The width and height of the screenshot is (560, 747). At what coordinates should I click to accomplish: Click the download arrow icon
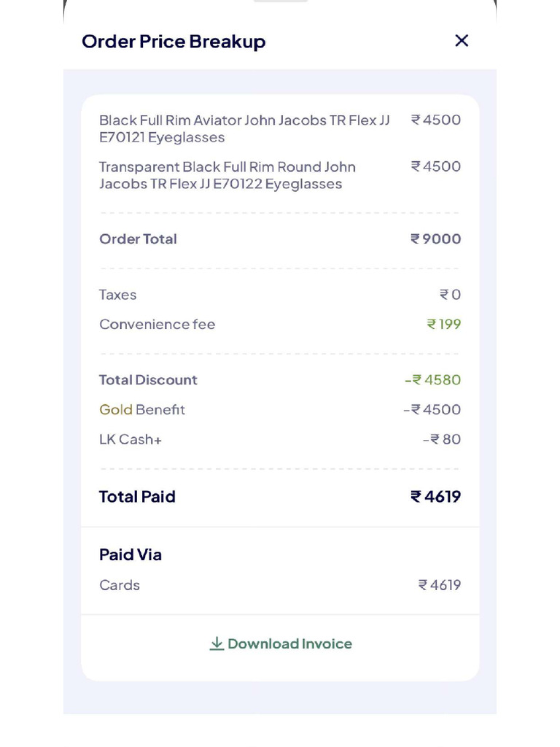[217, 643]
